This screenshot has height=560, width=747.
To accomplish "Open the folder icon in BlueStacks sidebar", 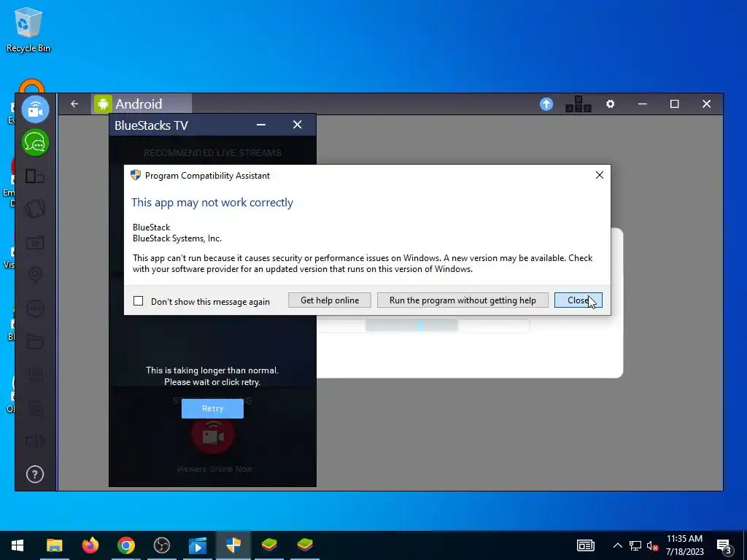I will [x=35, y=341].
